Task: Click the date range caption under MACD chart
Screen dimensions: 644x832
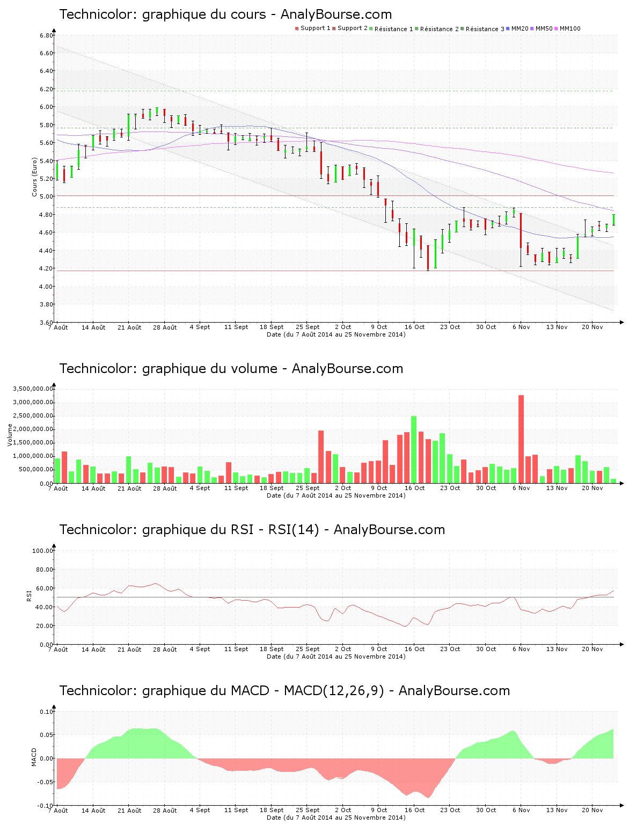Action: click(336, 818)
